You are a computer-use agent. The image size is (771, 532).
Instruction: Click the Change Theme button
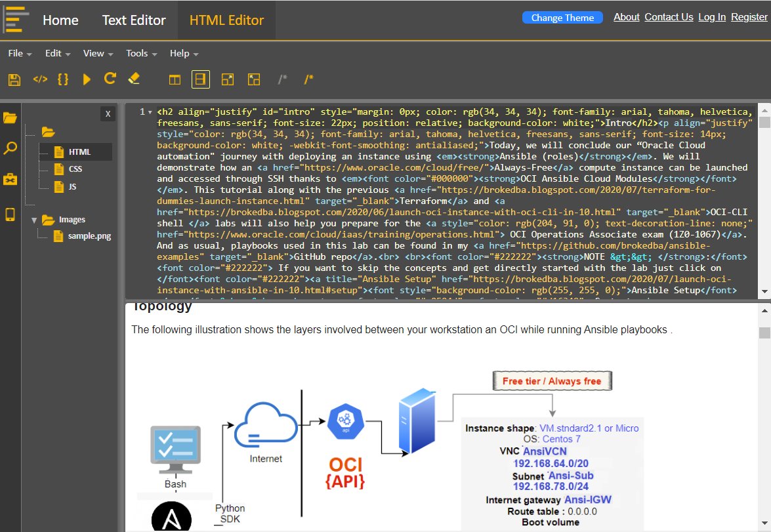coord(562,18)
